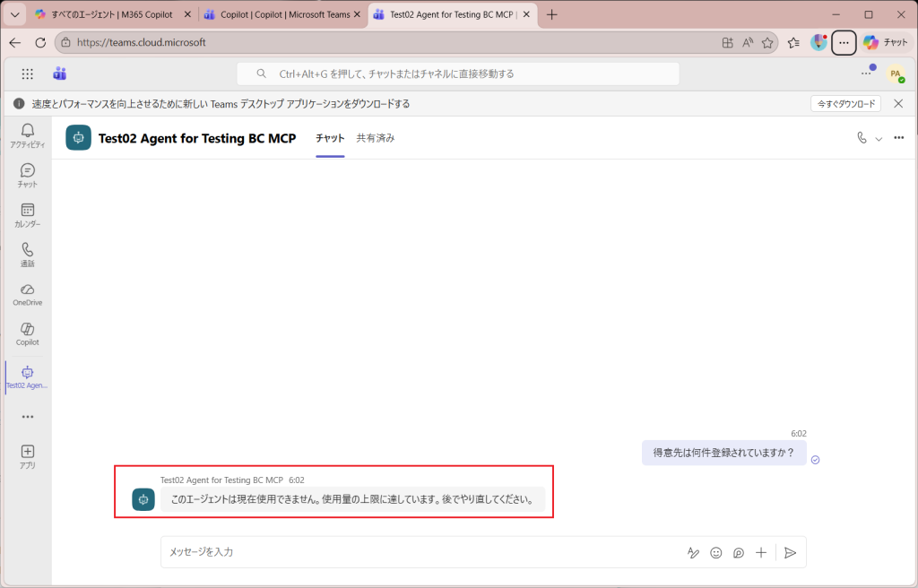This screenshot has height=588, width=918.
Task: Open Calendar from the left sidebar
Action: (27, 214)
